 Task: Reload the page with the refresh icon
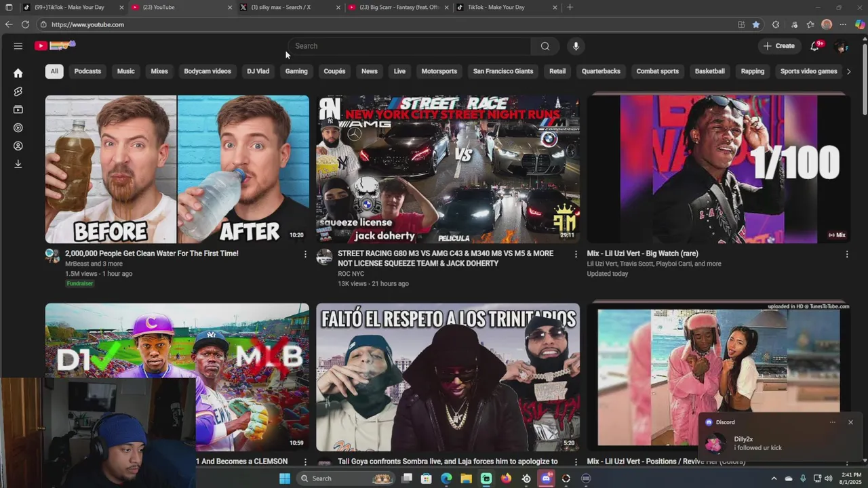coord(25,24)
